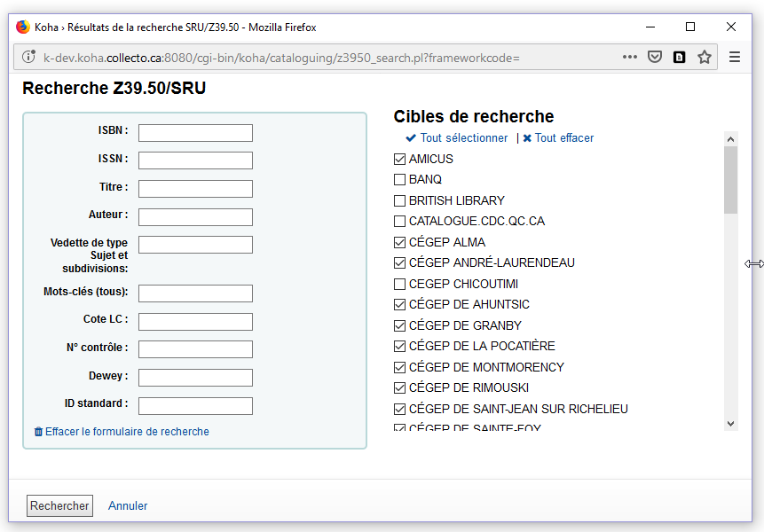This screenshot has height=532, width=764.
Task: Click scroll-down arrow of targets list
Action: pyautogui.click(x=730, y=424)
